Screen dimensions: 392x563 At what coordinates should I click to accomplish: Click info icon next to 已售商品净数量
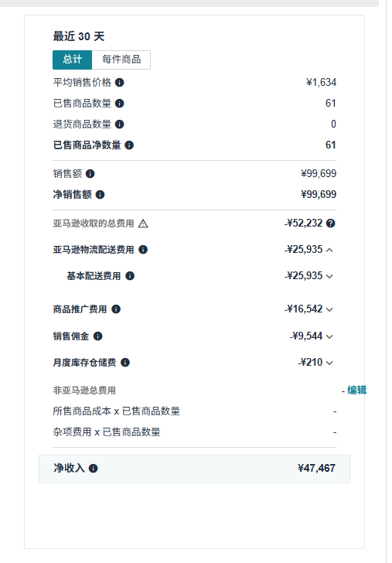point(129,145)
